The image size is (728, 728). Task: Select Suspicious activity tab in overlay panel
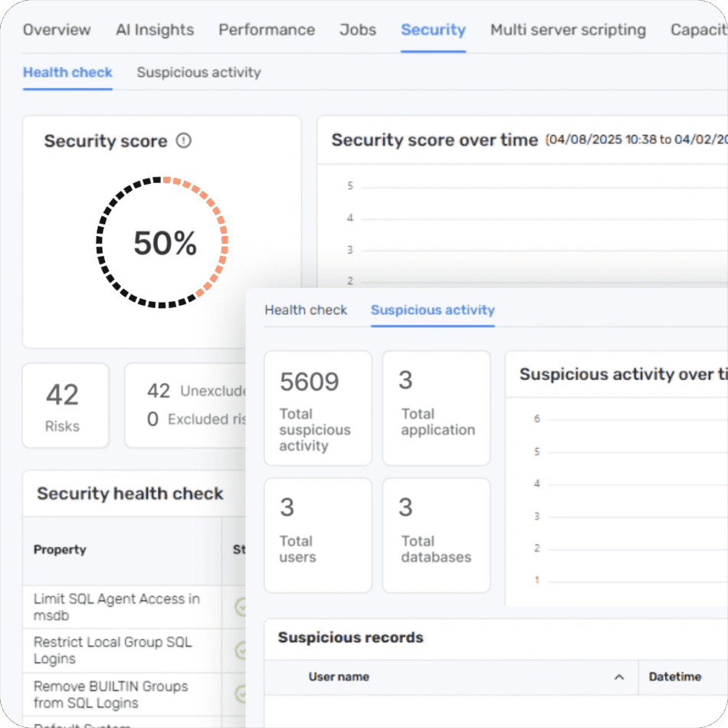click(x=433, y=310)
